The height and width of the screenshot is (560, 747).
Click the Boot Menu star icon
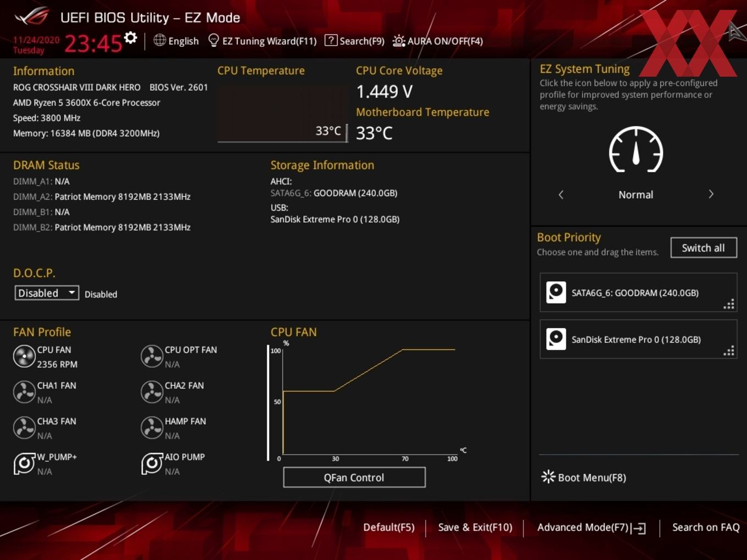tap(548, 477)
